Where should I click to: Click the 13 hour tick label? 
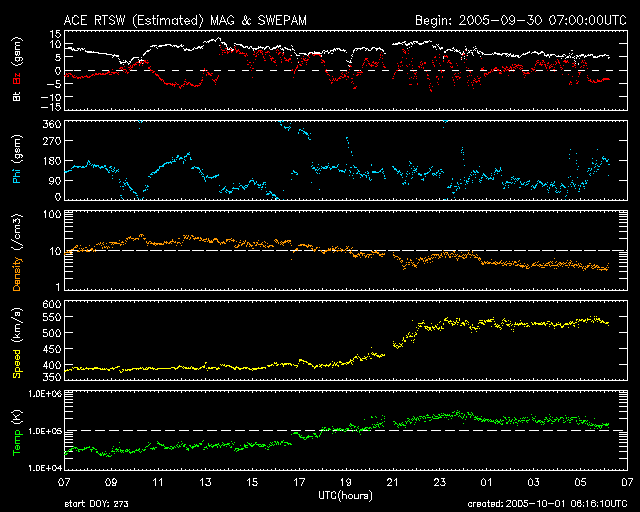pos(205,483)
